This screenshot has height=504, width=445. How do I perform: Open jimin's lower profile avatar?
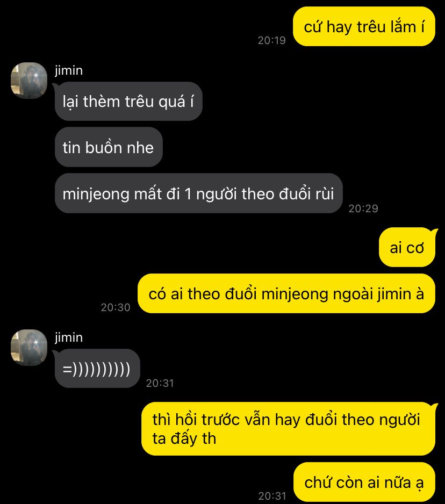coord(29,348)
